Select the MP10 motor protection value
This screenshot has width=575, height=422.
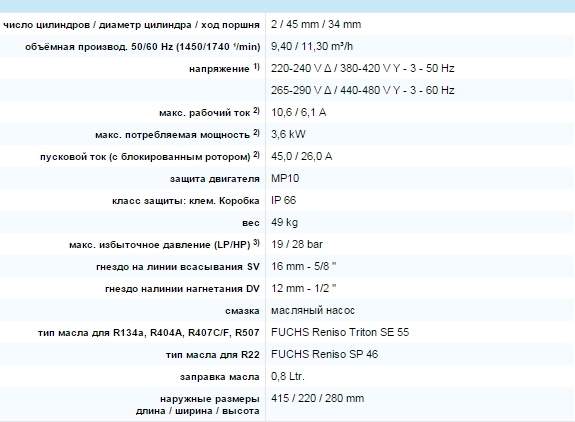[x=285, y=179]
